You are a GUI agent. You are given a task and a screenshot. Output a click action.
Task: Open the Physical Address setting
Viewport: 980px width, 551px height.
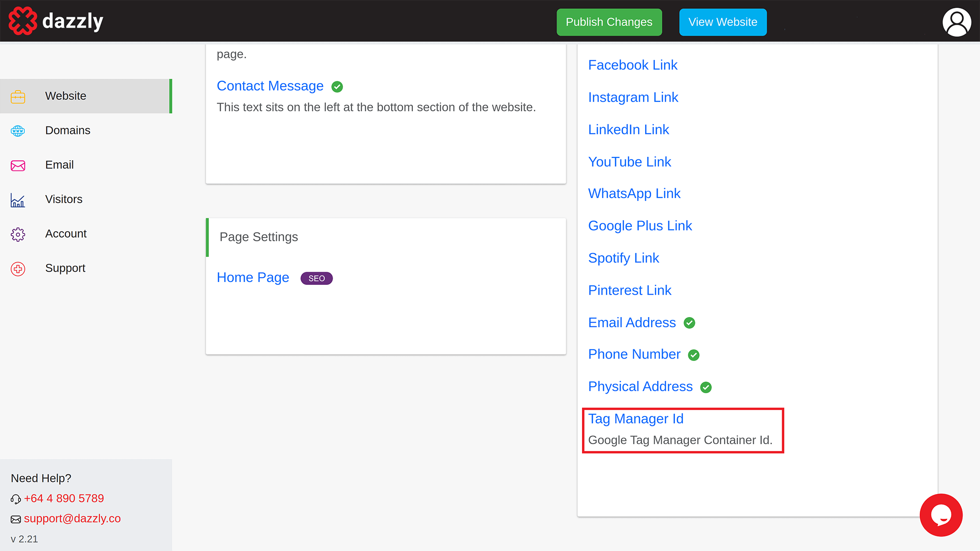[640, 386]
